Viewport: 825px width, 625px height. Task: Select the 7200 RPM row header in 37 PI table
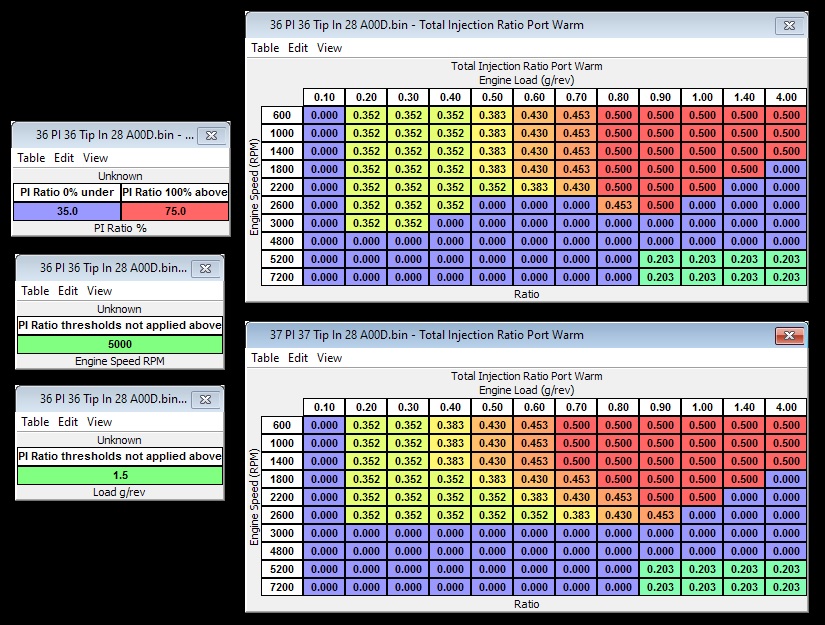(x=282, y=587)
